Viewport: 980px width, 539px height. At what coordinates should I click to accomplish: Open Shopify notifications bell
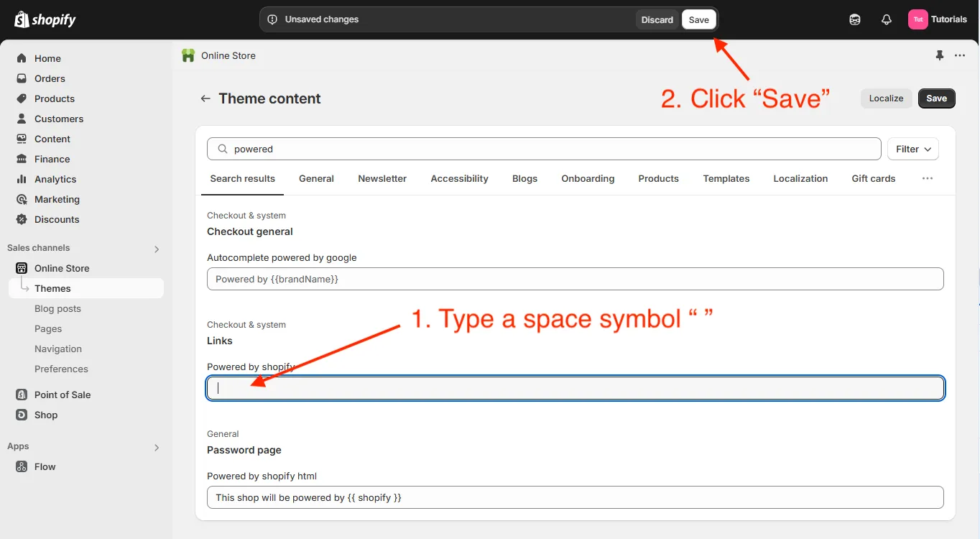886,19
